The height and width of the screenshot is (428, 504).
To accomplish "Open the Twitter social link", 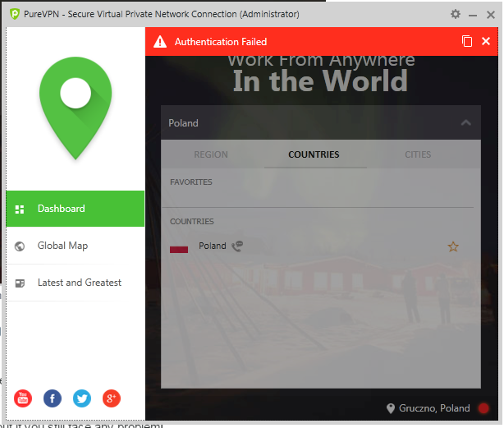I will pos(82,398).
